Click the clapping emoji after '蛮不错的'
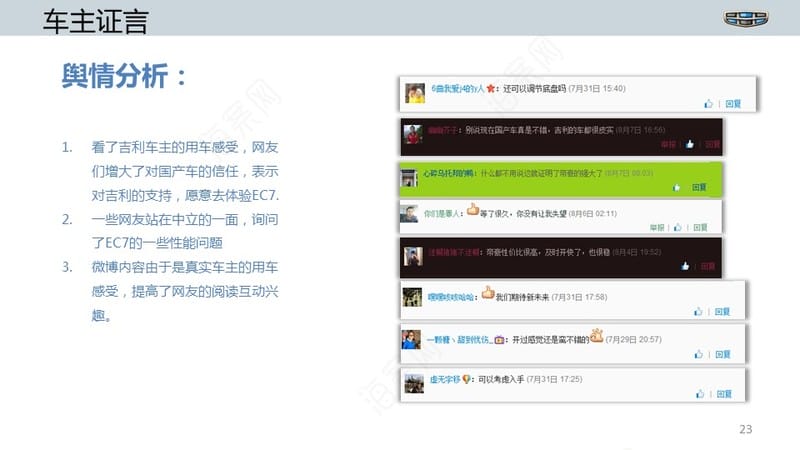Screen dimensions: 800x450 coord(597,335)
